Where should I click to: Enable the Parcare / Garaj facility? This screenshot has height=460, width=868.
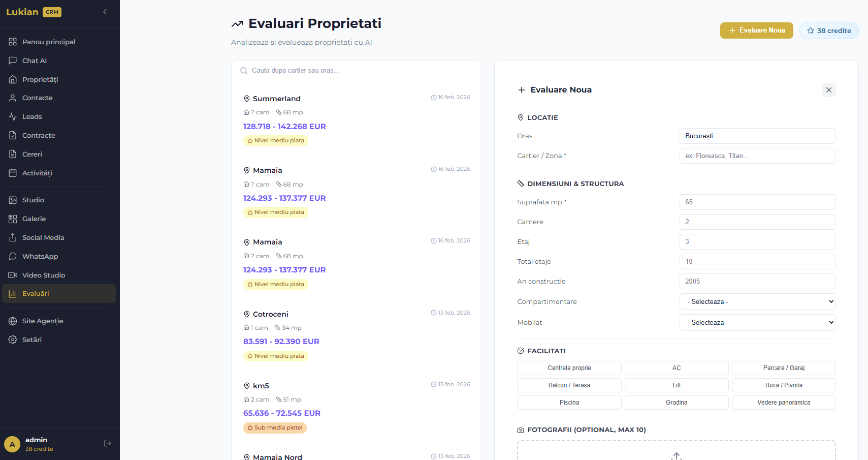[x=783, y=368]
